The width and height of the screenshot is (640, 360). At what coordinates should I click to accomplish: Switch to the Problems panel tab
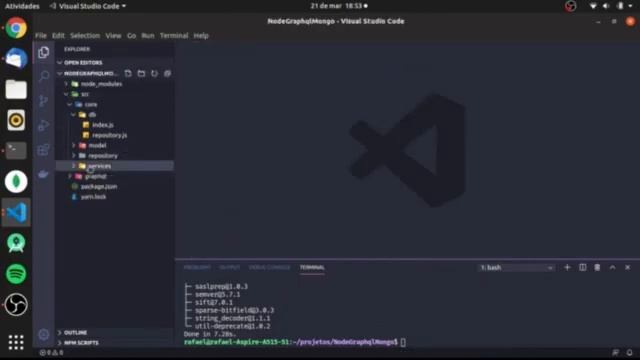pos(197,267)
